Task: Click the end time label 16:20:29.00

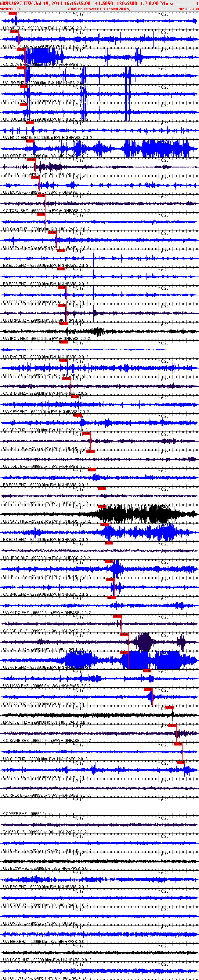Action: (x=189, y=9)
